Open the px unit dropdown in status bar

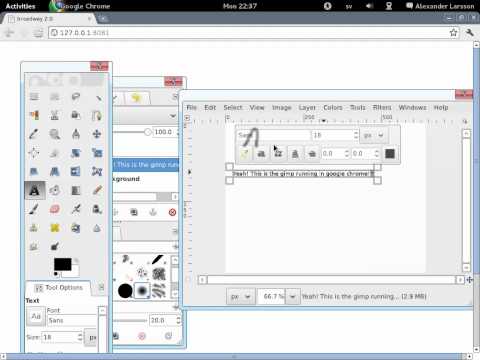[241, 296]
